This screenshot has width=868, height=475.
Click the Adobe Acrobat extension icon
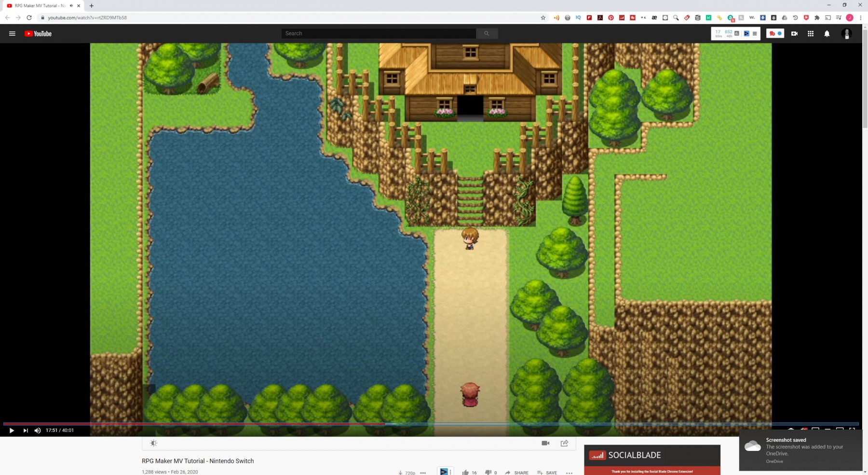[x=600, y=17]
